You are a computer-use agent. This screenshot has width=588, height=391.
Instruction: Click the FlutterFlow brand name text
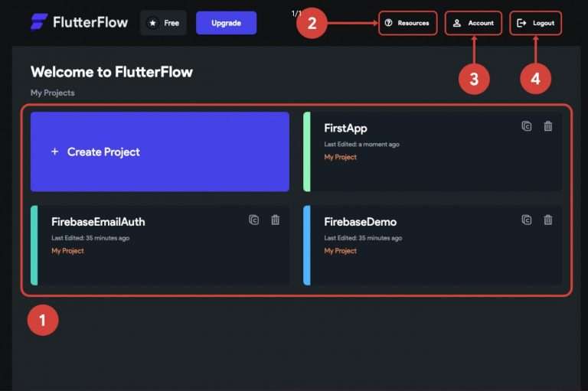(x=90, y=22)
